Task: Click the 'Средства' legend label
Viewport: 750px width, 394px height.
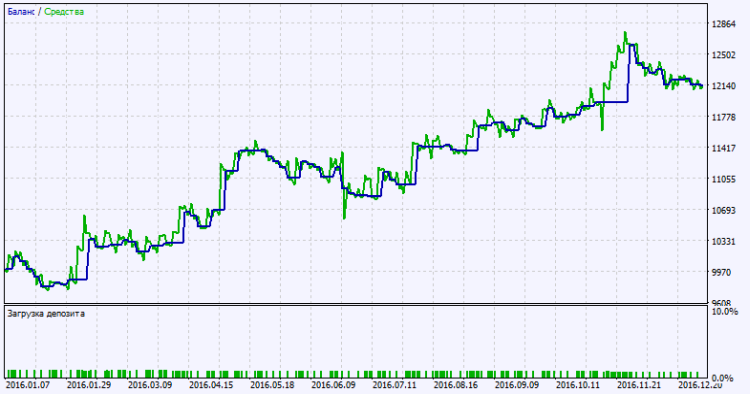Action: tap(64, 12)
